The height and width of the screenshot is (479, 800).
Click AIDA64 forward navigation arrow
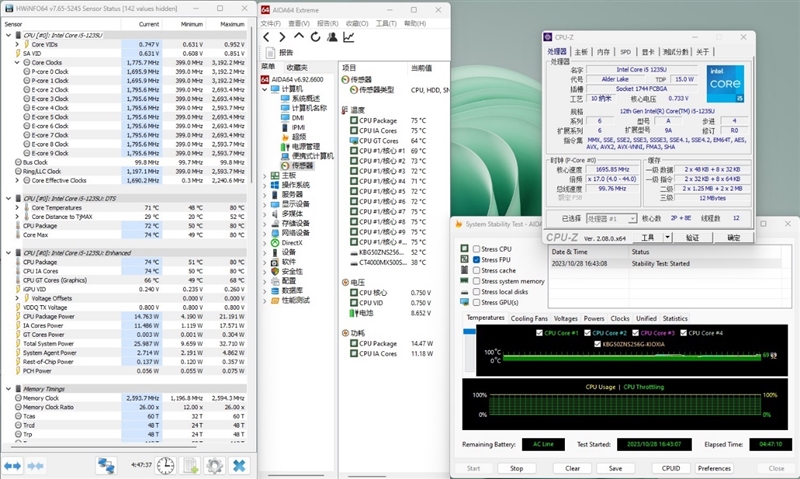coord(282,37)
